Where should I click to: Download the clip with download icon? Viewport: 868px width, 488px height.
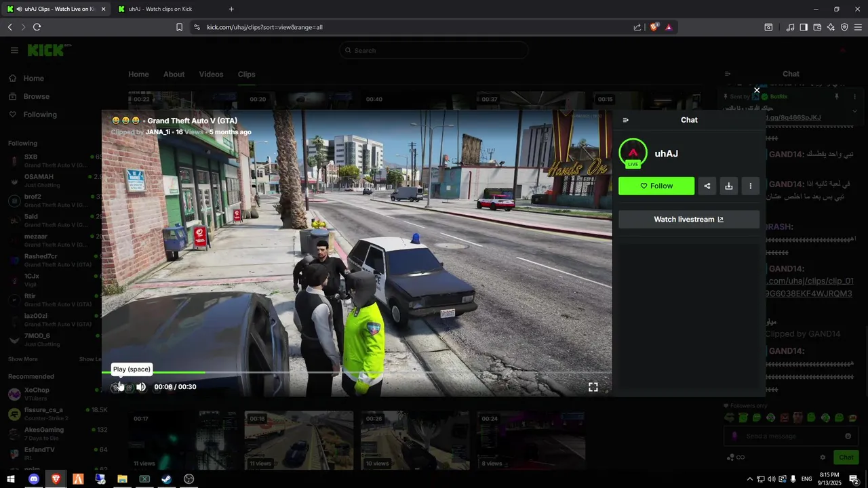[729, 186]
